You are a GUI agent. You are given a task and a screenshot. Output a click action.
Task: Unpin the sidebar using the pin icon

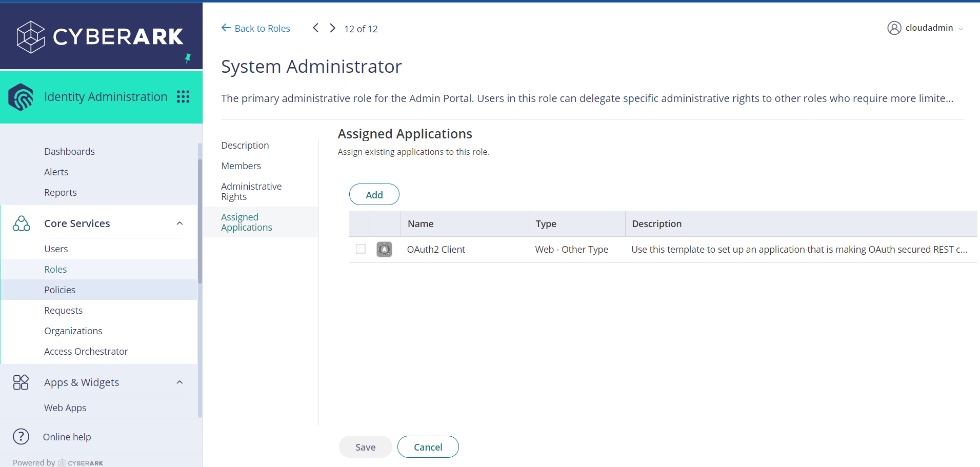[x=188, y=58]
